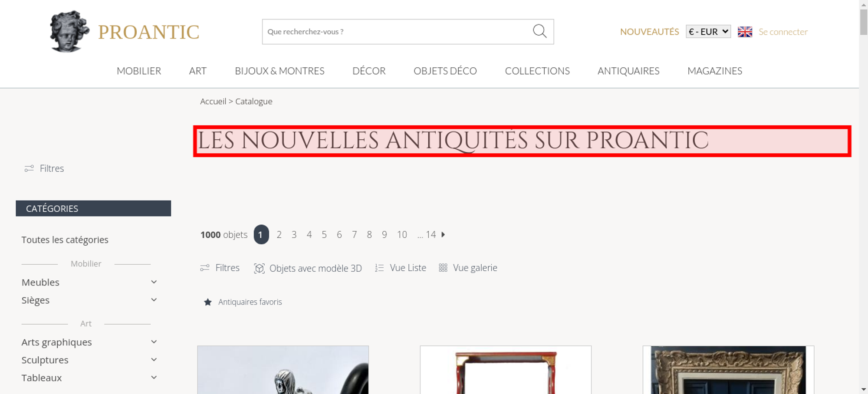Click the Proantic bust logo
Viewport: 868px width, 394px height.
click(x=69, y=31)
